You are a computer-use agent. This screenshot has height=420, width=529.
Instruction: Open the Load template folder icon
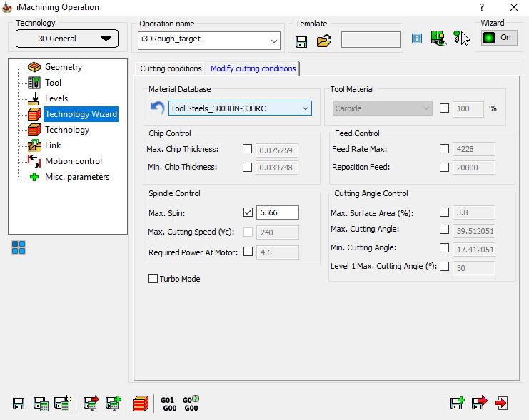[323, 41]
